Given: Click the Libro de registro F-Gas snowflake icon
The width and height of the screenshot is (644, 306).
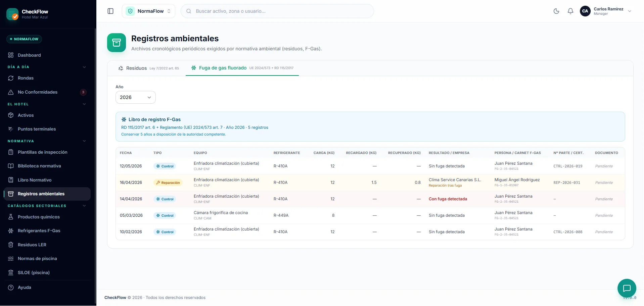Looking at the screenshot, I should 124,119.
